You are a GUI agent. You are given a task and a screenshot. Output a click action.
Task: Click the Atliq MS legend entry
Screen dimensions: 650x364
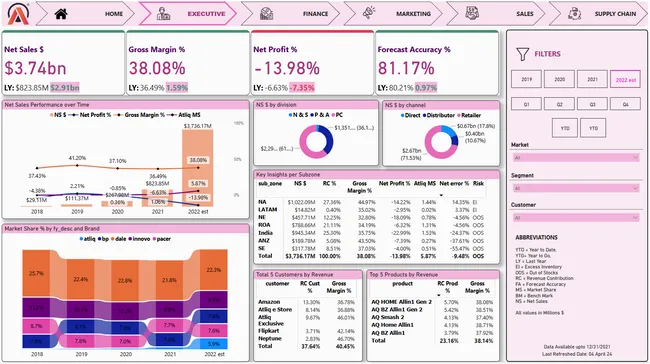pos(184,115)
